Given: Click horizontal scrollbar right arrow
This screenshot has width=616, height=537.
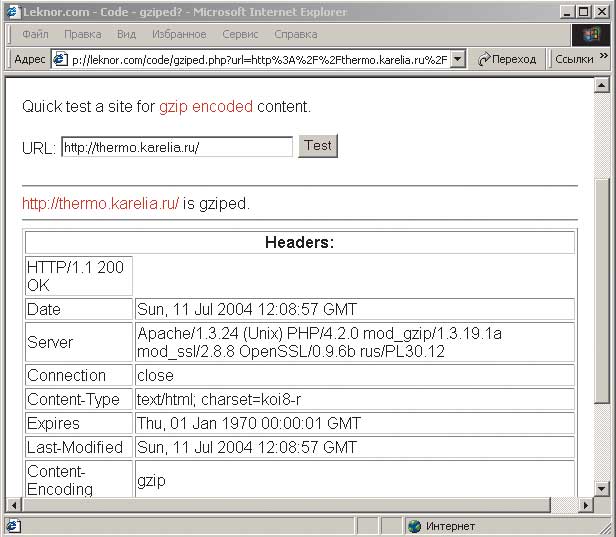Looking at the screenshot, I should click(585, 503).
